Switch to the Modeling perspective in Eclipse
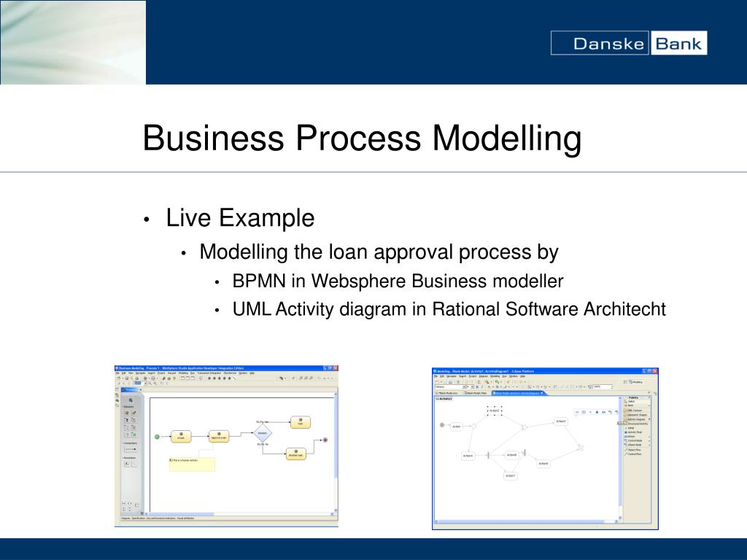 coord(635,382)
